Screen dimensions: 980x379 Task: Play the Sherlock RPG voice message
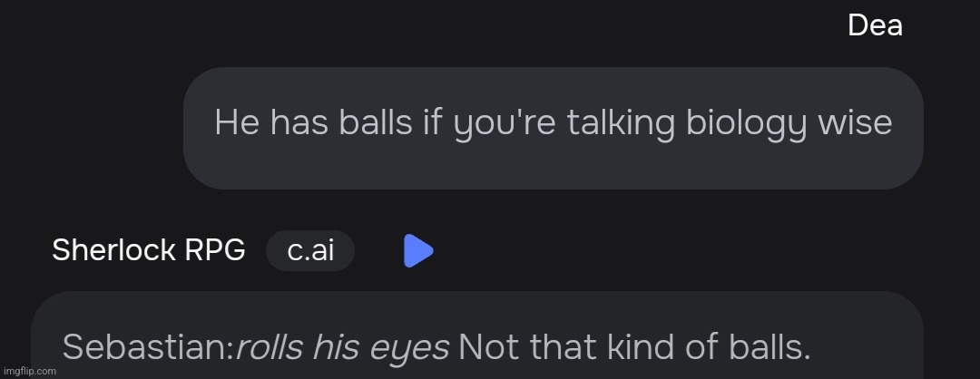pos(418,251)
